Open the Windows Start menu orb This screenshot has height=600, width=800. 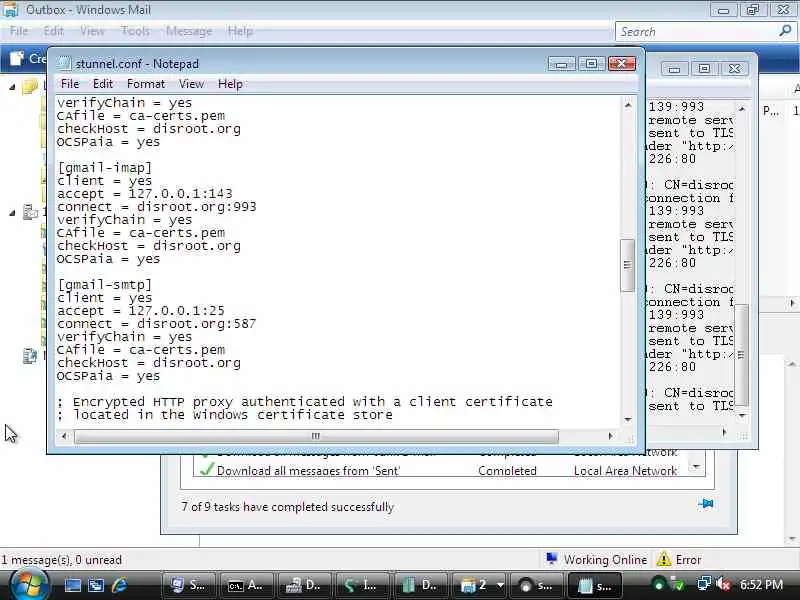[x=28, y=585]
